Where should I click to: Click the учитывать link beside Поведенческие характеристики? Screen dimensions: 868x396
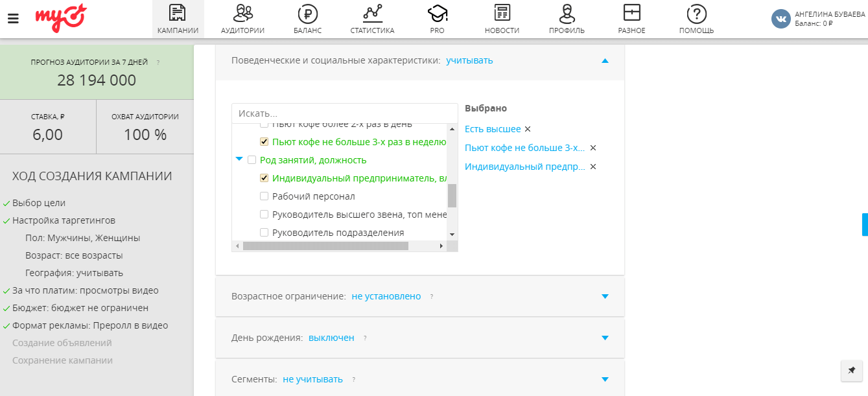click(469, 60)
